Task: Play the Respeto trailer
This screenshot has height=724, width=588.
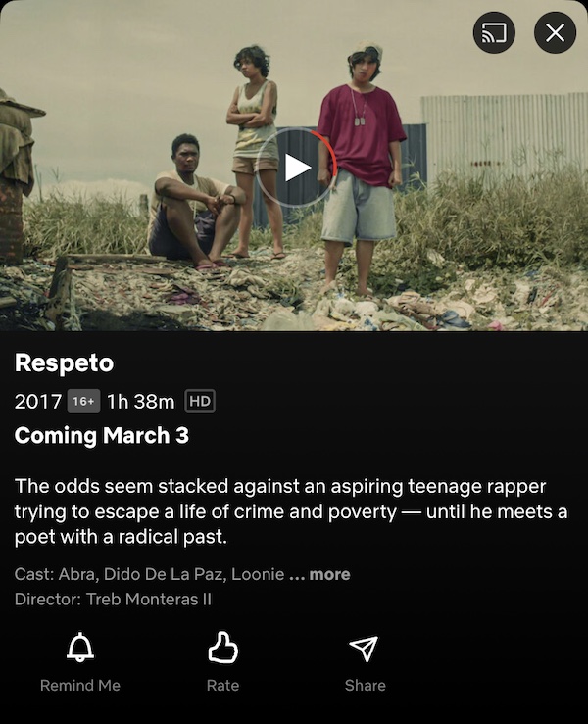Action: point(296,168)
